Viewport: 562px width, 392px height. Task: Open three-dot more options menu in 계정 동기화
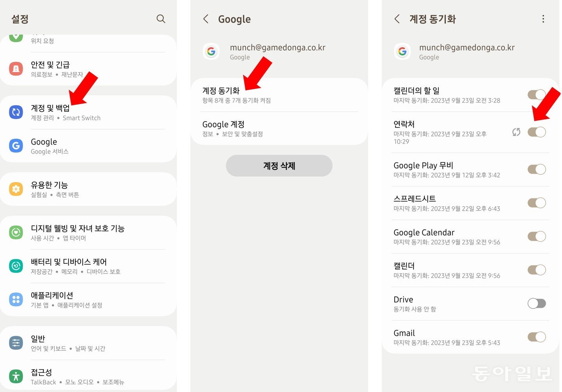click(x=543, y=19)
